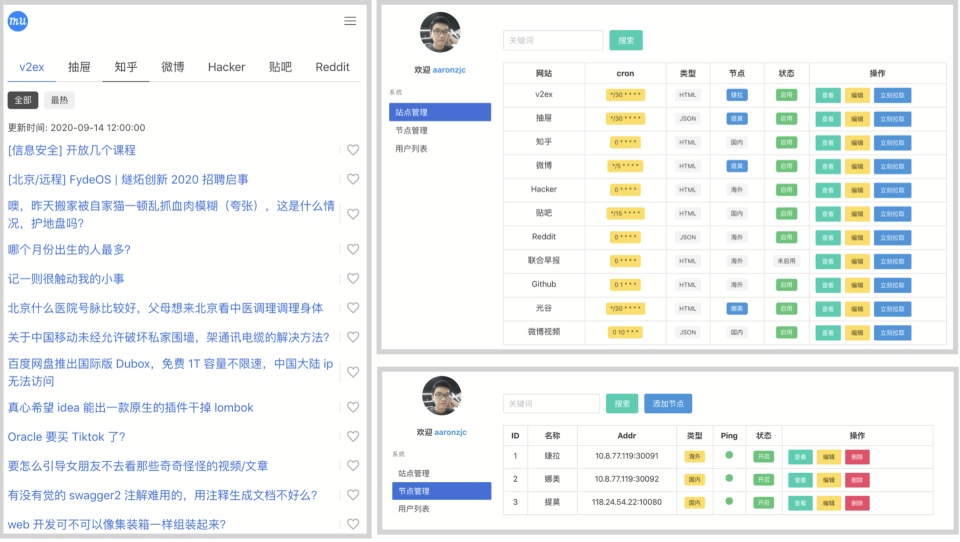The height and width of the screenshot is (542, 960).
Task: Click the green Ping dot for node 婕拉
Action: click(x=729, y=456)
